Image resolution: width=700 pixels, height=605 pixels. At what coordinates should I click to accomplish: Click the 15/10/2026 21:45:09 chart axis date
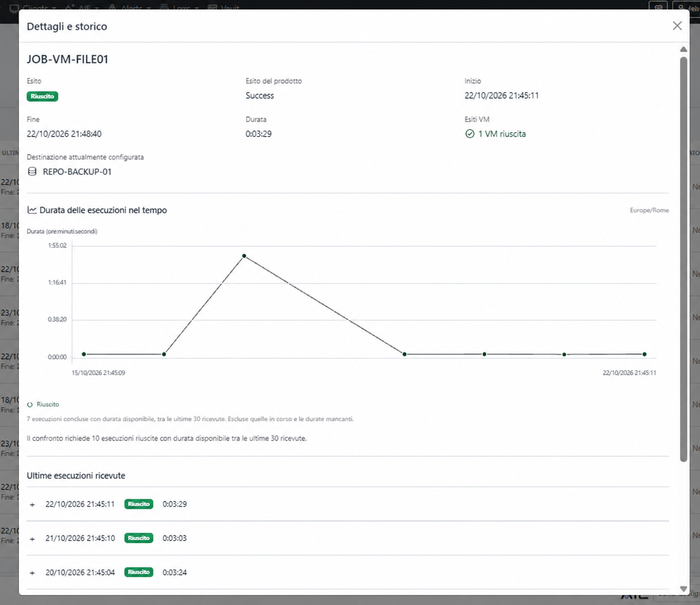tap(98, 373)
